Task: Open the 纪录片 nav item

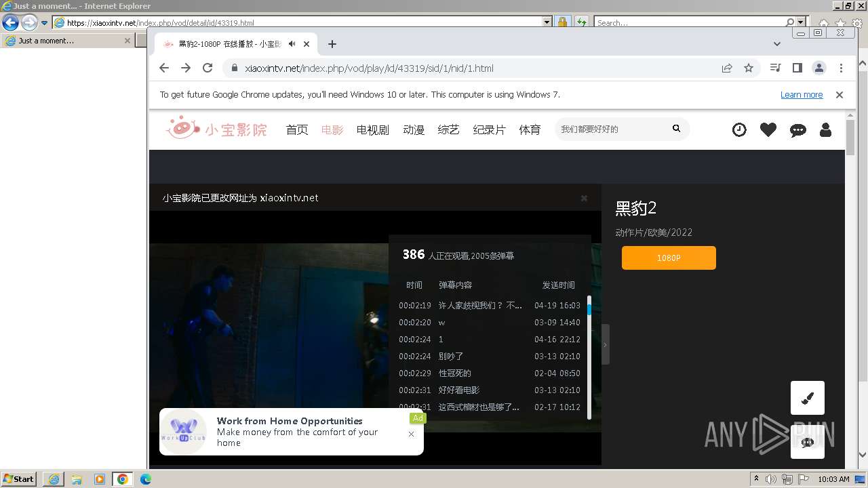Action: coord(490,129)
